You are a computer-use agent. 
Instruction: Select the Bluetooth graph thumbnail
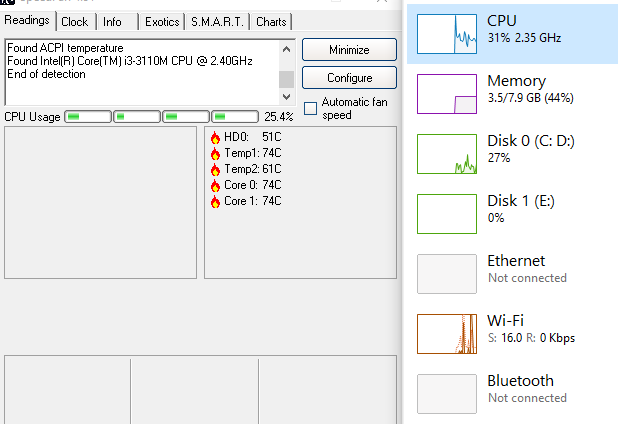(x=447, y=394)
